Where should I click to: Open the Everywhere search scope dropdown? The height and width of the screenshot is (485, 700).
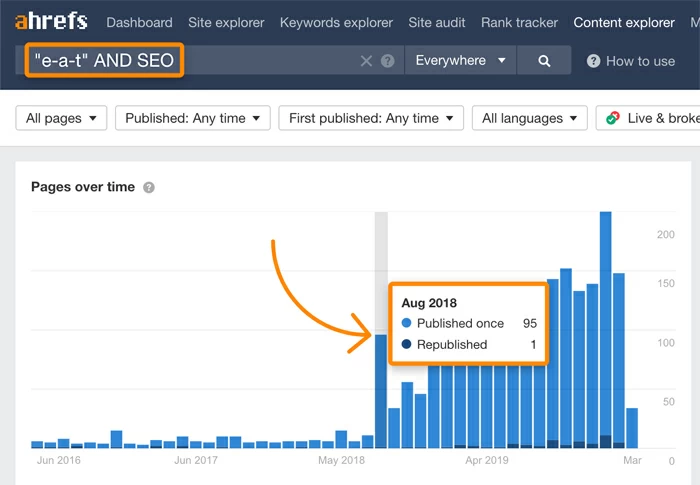pos(460,61)
